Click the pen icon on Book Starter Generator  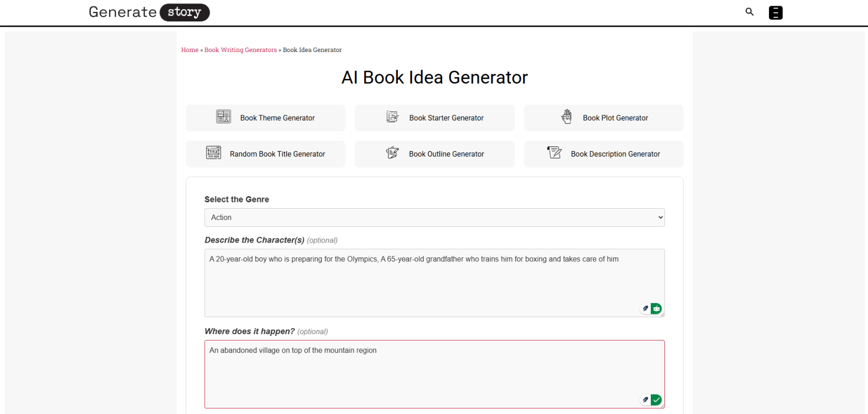(392, 117)
